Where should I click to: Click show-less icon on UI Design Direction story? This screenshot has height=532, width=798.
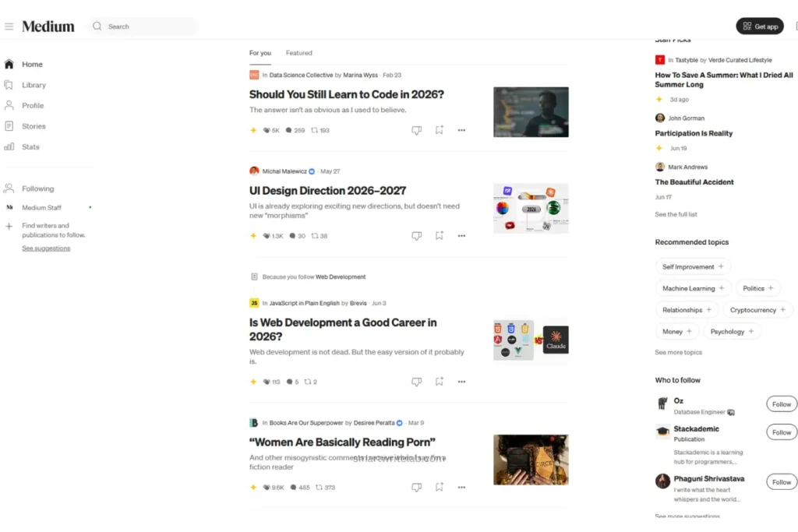pos(416,235)
